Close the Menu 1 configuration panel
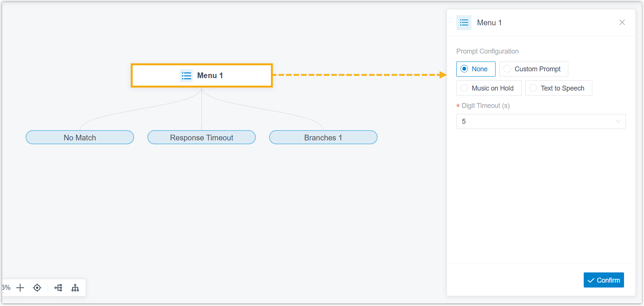 [x=622, y=22]
